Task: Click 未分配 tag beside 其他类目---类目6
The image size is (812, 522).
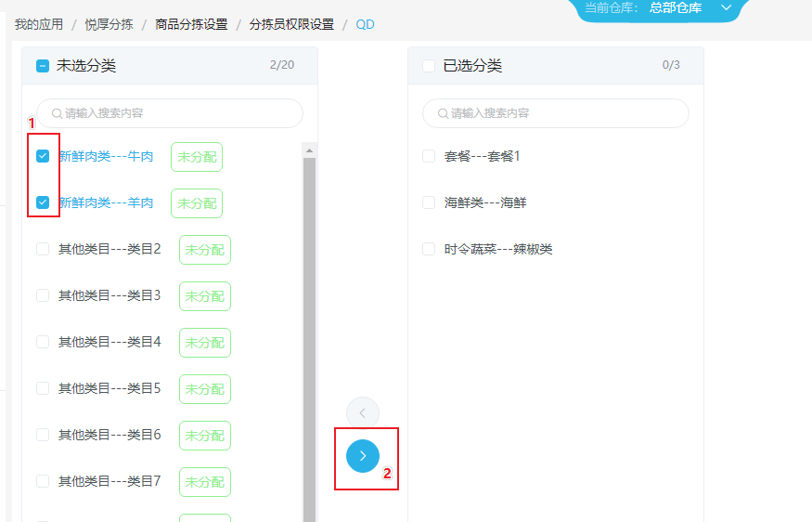Action: click(x=205, y=436)
